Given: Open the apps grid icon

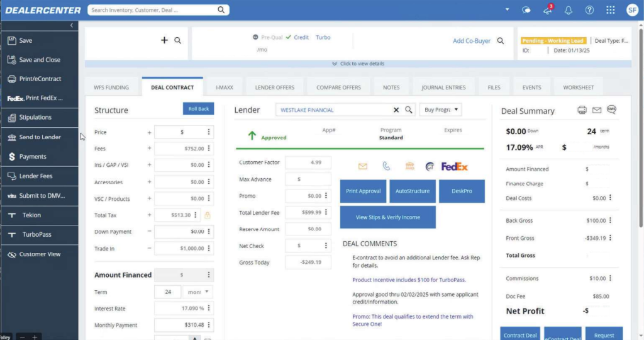Looking at the screenshot, I should [x=610, y=10].
